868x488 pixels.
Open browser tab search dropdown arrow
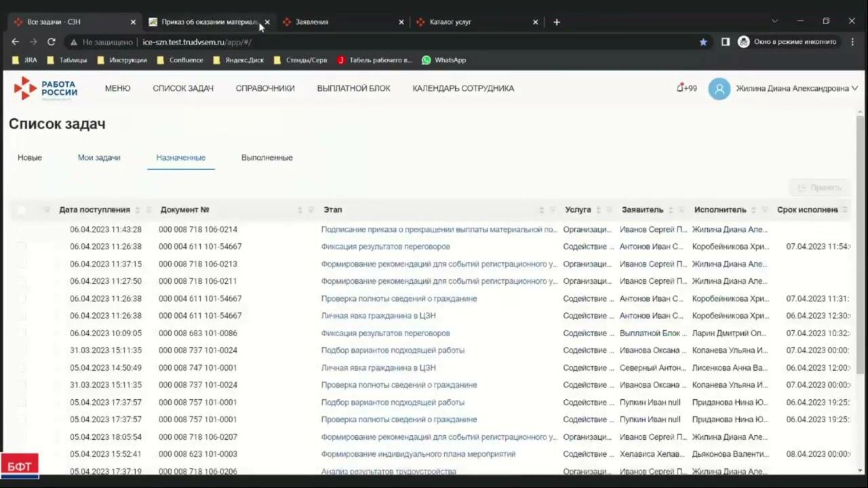coord(774,22)
